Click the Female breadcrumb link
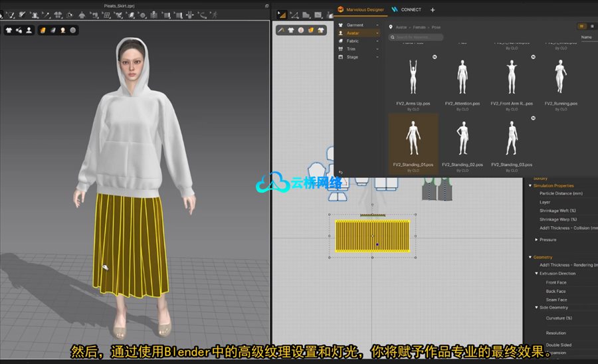This screenshot has width=598, height=364. click(x=420, y=27)
